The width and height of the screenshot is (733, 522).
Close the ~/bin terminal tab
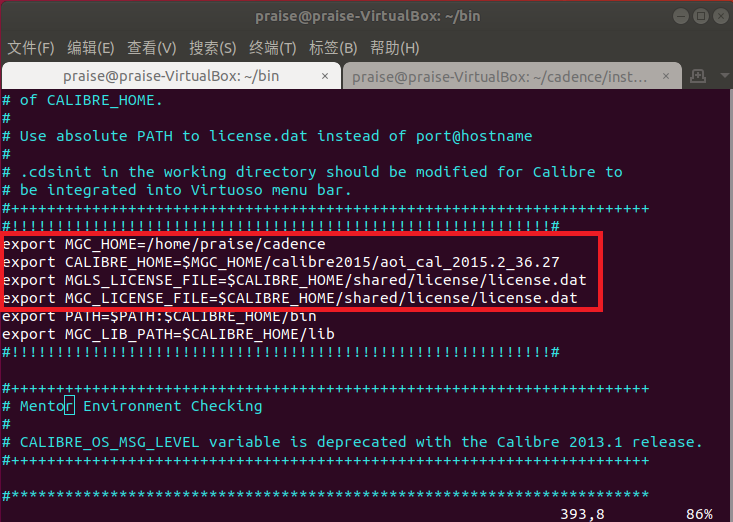pyautogui.click(x=325, y=76)
